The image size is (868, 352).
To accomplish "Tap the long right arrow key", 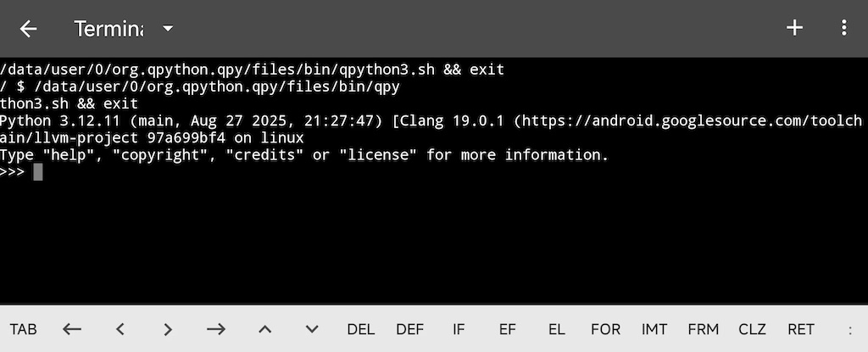I will click(x=216, y=329).
